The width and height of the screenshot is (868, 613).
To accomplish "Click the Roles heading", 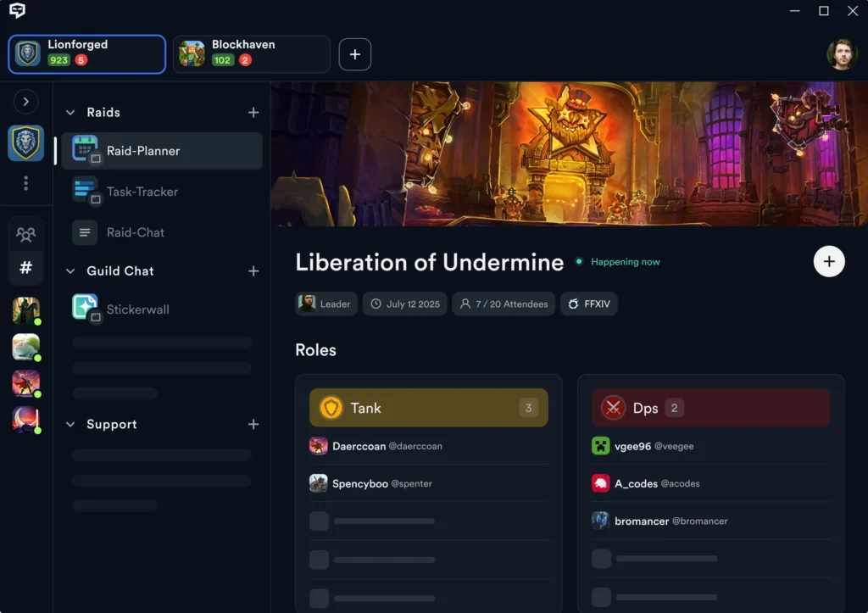I will [315, 350].
